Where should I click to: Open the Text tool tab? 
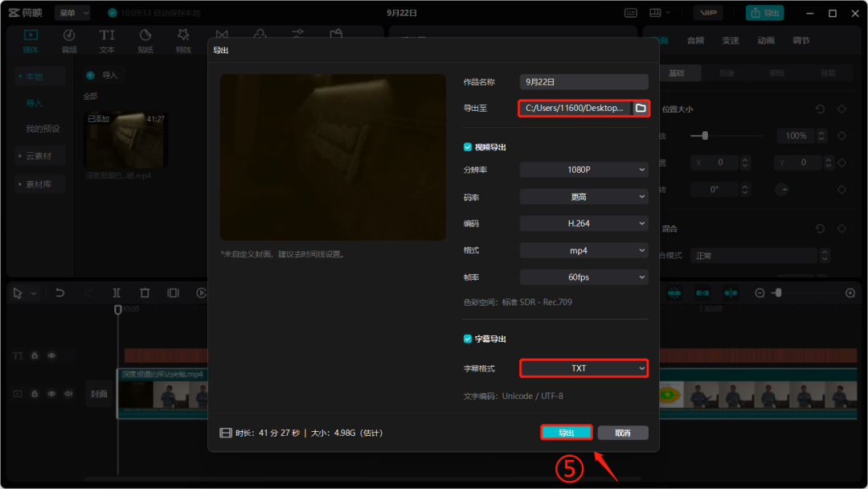(x=107, y=41)
